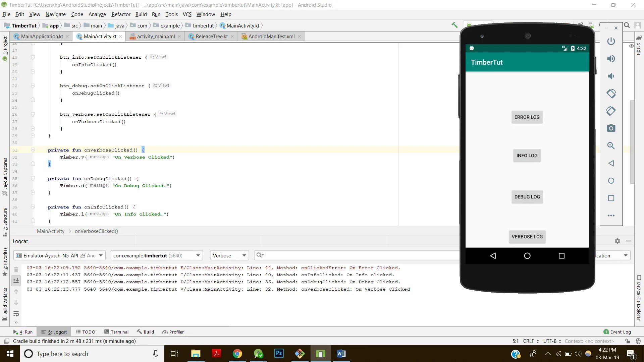
Task: Take emulator screenshot with camera icon
Action: pyautogui.click(x=611, y=128)
